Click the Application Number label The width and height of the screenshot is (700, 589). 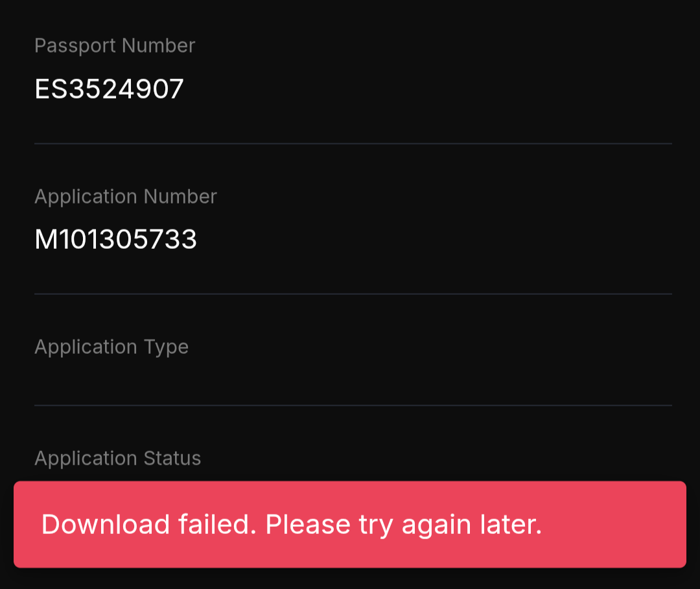(125, 196)
